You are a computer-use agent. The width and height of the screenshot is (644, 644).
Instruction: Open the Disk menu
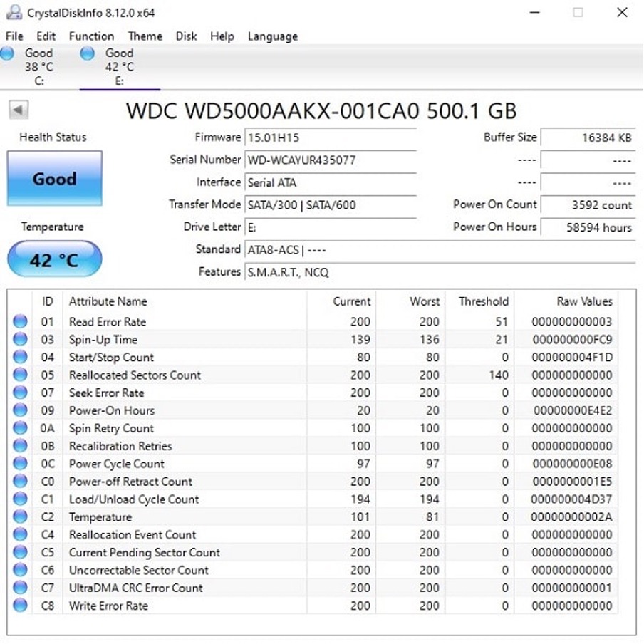pyautogui.click(x=186, y=36)
